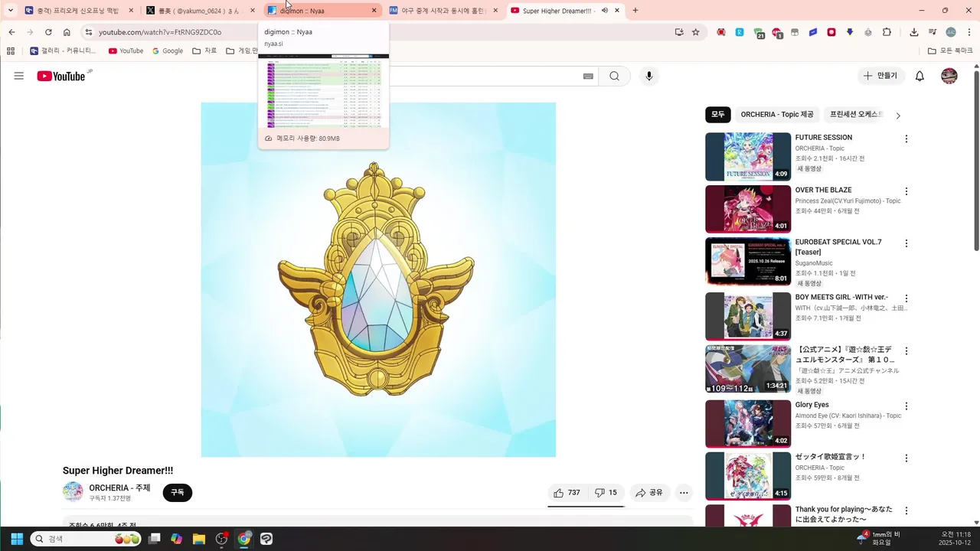
Task: Open the ORCHERIA - 주제 channel link
Action: point(119,488)
